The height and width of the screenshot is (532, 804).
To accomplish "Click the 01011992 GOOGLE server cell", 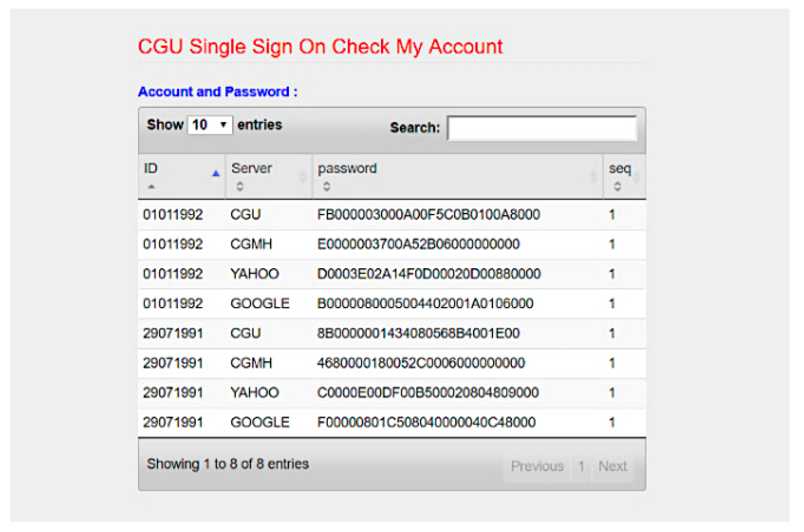I will click(x=260, y=303).
